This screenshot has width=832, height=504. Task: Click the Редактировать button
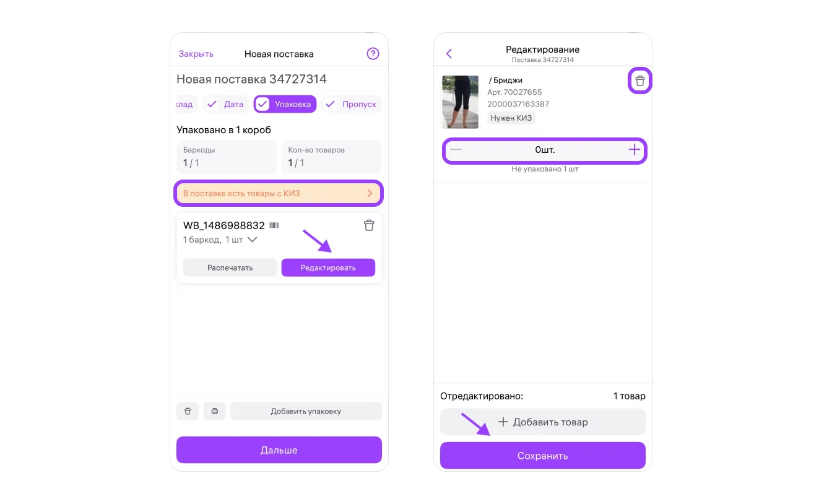(x=328, y=267)
